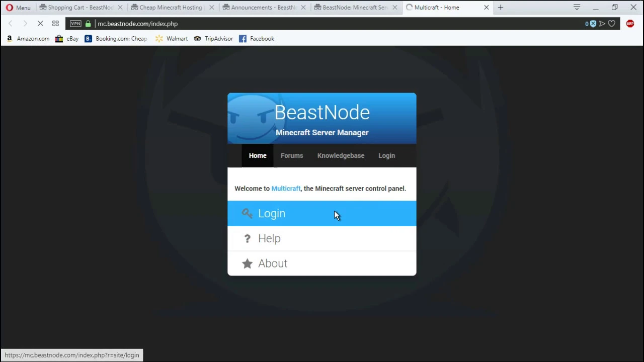This screenshot has height=362, width=644.
Task: Close the Multicraft - Home tab
Action: tap(487, 8)
